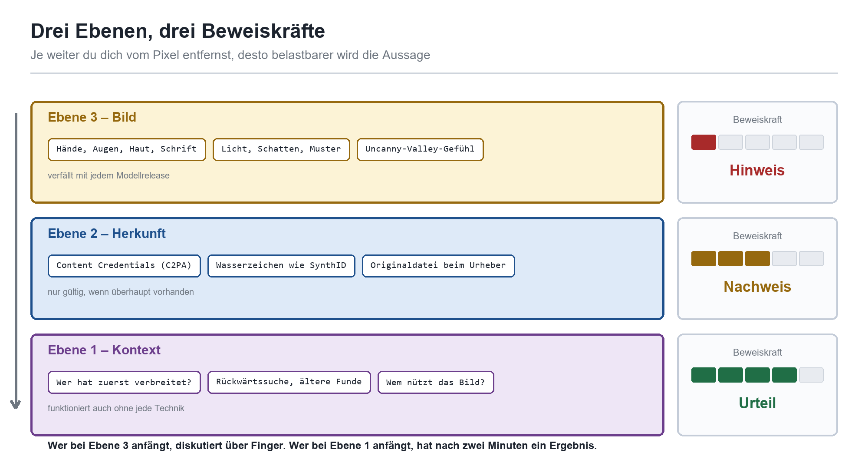Click the title 'Drei Ebenen, drei Beweiskräfte'
This screenshot has width=868, height=469.
click(x=178, y=31)
